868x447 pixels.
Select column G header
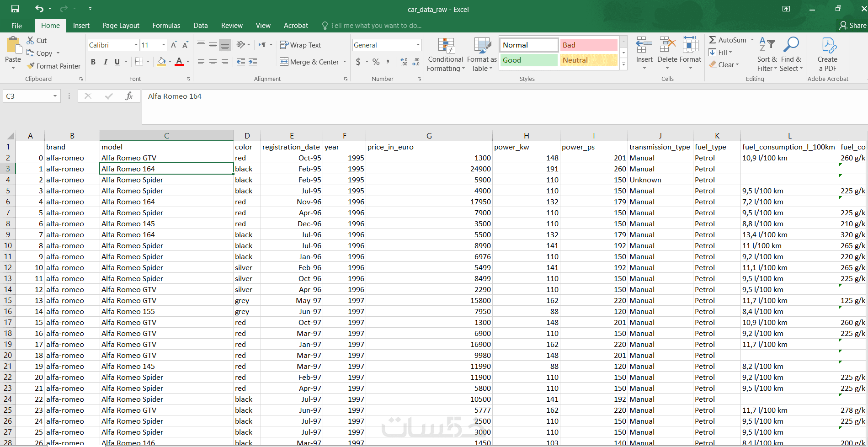coord(429,136)
